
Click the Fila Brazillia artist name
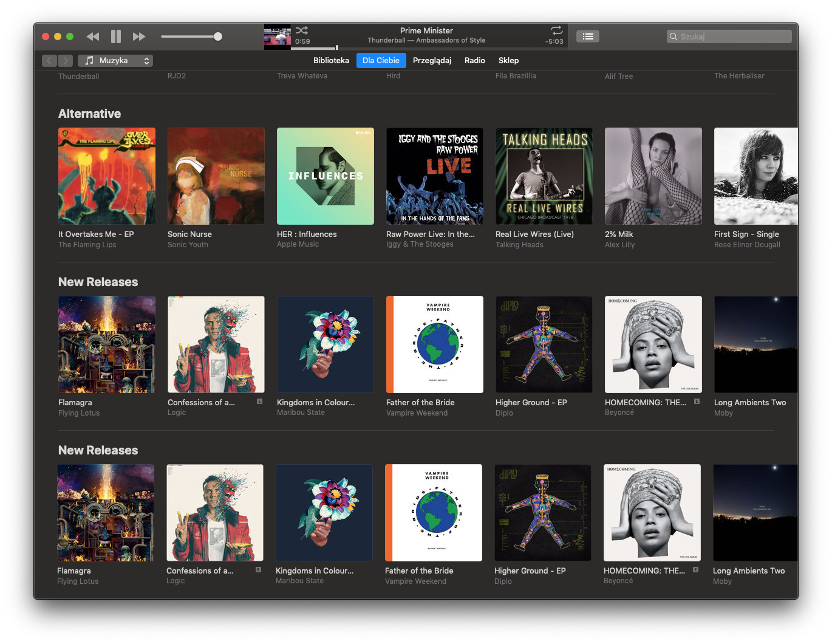pos(516,76)
